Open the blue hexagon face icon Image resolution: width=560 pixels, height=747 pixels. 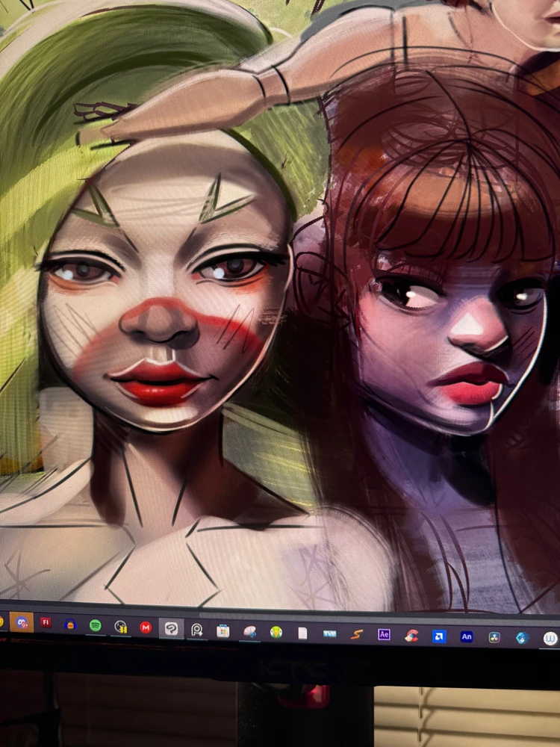pos(523,638)
